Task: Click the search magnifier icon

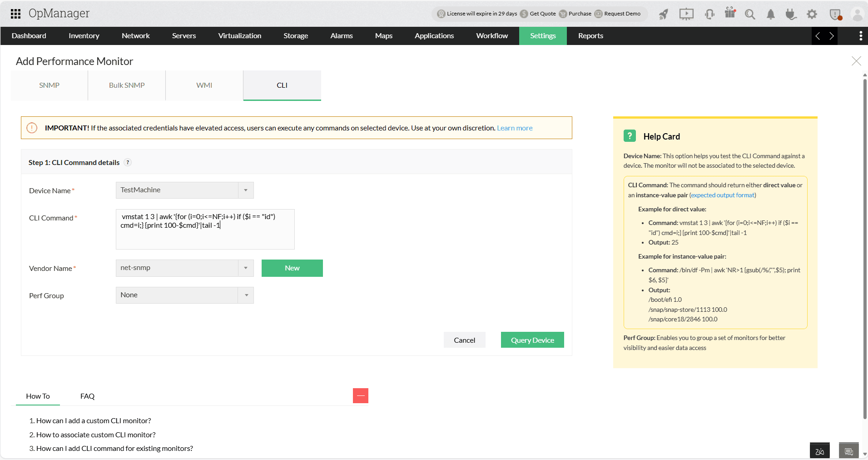Action: pos(750,14)
